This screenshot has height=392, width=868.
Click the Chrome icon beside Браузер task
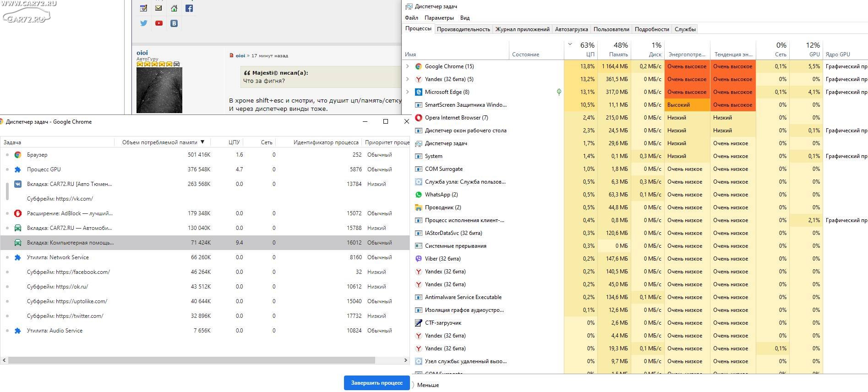point(18,155)
